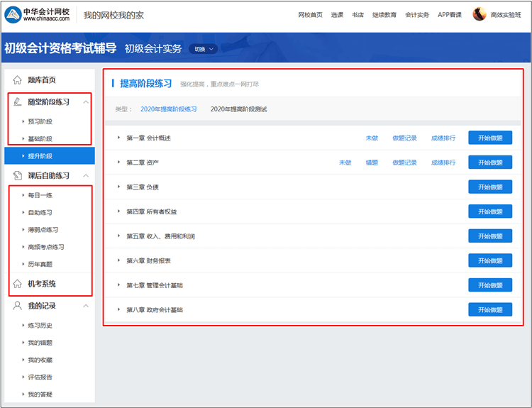Image resolution: width=532 pixels, height=408 pixels.
Task: Click the 中华会计网校 logo
Action: [x=37, y=15]
